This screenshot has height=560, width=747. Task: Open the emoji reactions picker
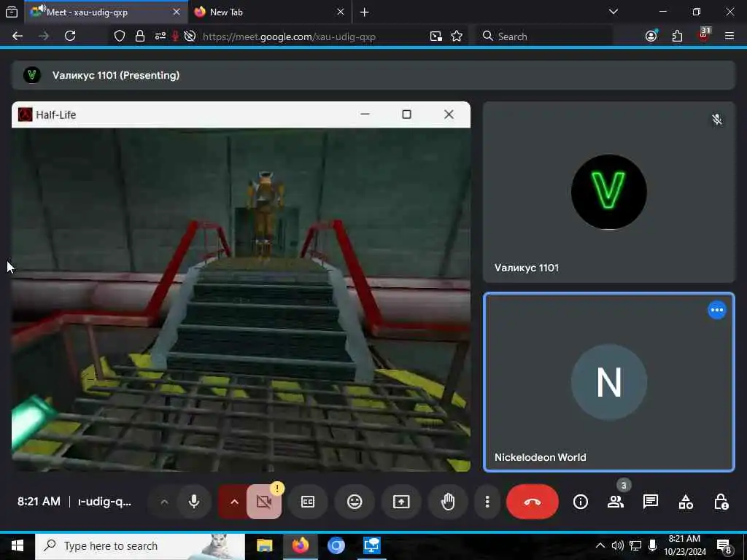point(355,502)
